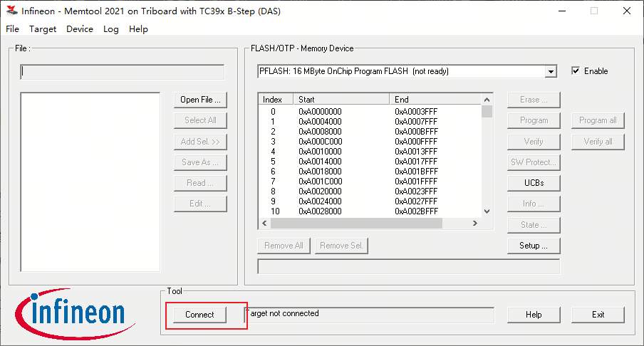Click the Start column header
The image size is (644, 346).
click(x=341, y=100)
